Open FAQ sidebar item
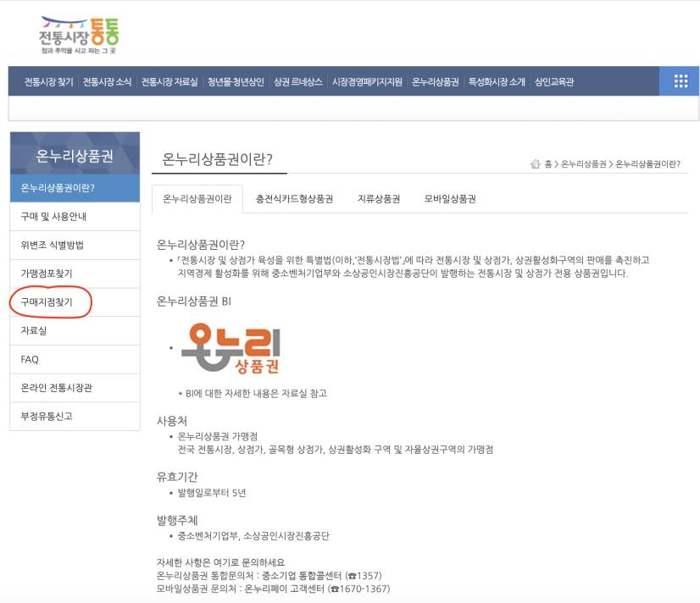The height and width of the screenshot is (603, 700). coord(75,359)
